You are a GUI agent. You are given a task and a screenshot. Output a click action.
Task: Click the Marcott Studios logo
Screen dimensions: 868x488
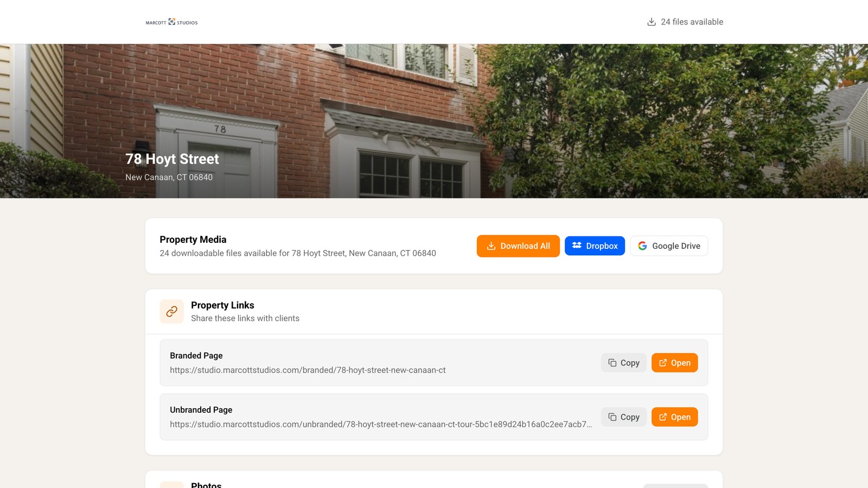(171, 22)
